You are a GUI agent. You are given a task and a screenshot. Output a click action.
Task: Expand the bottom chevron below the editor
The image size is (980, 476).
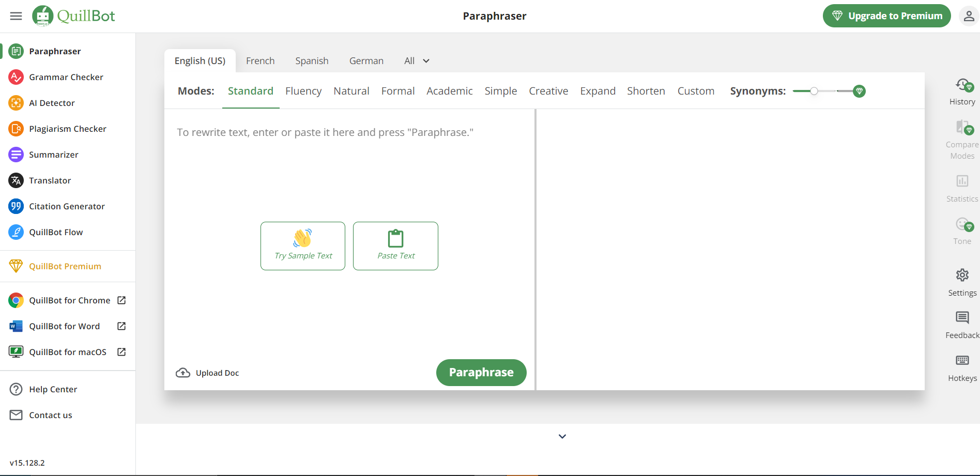pyautogui.click(x=562, y=436)
